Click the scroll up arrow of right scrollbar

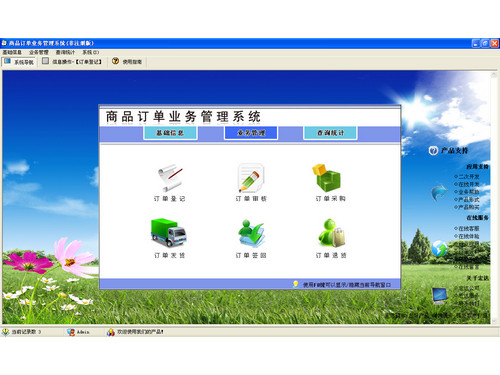pyautogui.click(x=494, y=75)
